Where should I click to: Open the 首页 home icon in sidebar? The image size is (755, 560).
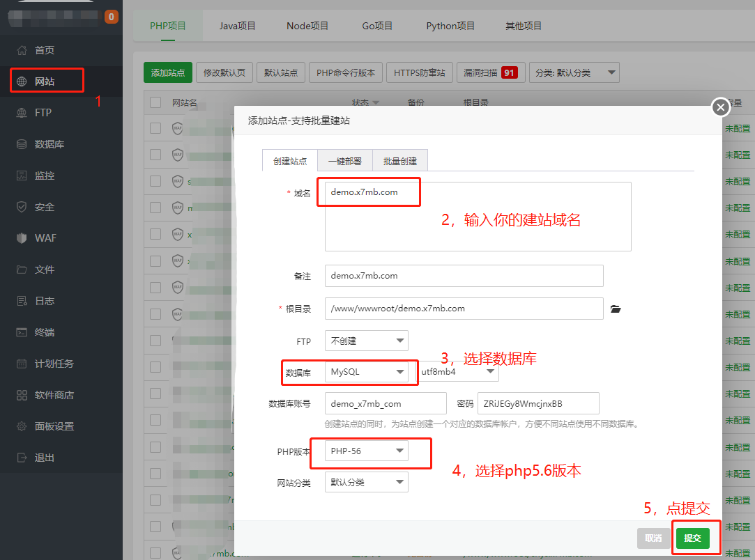(x=22, y=50)
